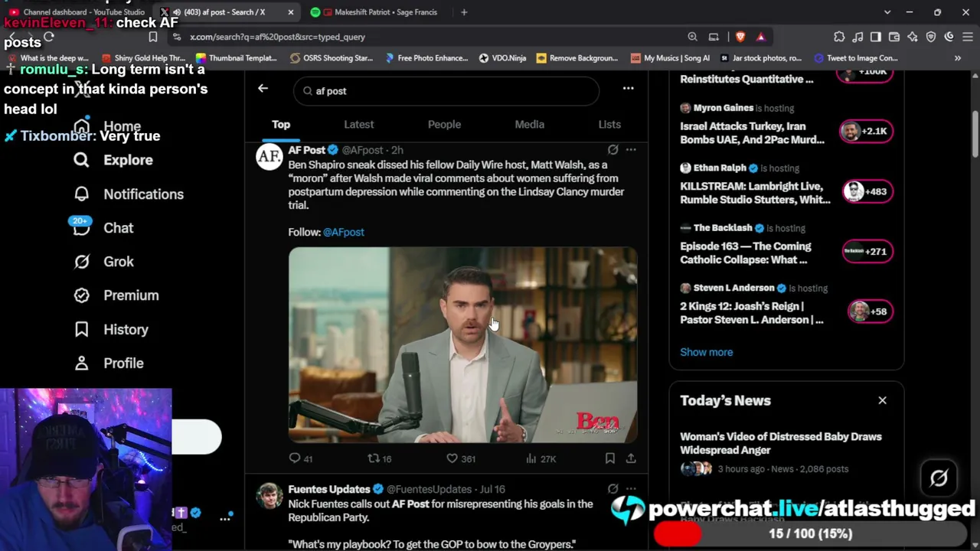The width and height of the screenshot is (980, 551).
Task: Open the Ben Shapiro video thumbnail
Action: [462, 344]
